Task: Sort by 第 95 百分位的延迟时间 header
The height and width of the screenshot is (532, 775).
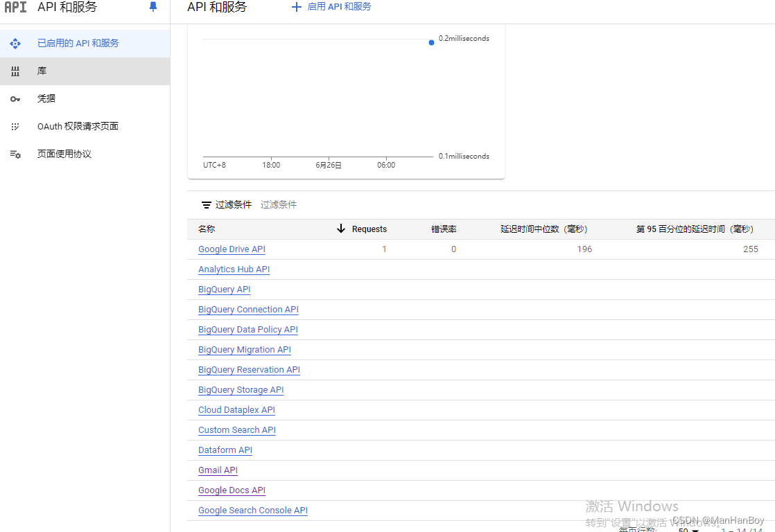Action: click(695, 229)
